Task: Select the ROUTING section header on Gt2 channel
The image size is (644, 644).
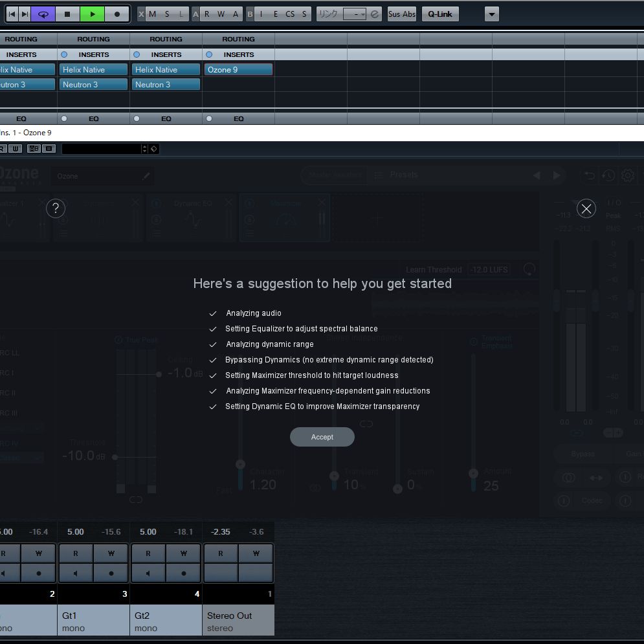Action: tap(166, 39)
